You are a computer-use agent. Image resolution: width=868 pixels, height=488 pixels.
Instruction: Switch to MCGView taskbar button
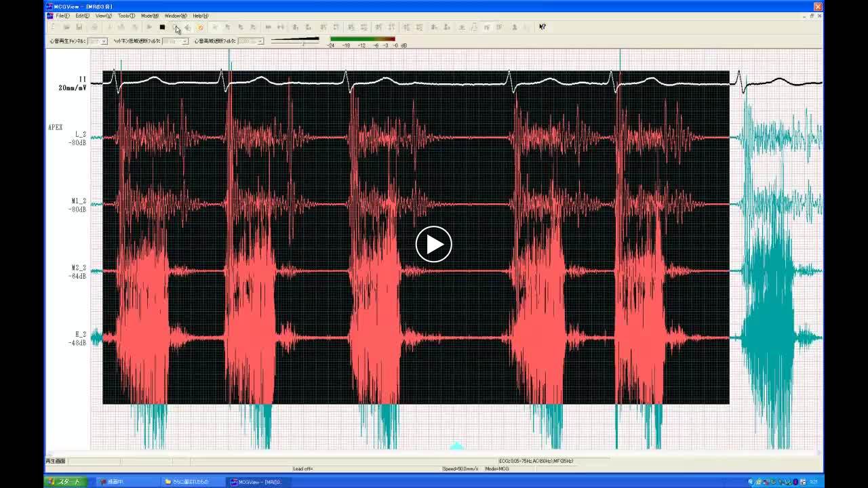pyautogui.click(x=259, y=482)
